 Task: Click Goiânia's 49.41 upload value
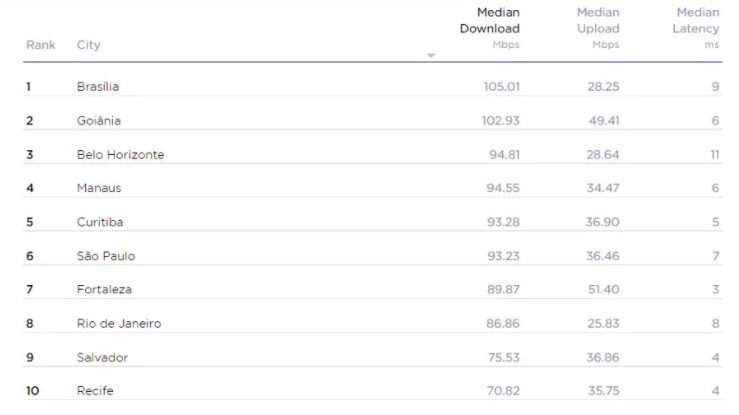tap(603, 121)
